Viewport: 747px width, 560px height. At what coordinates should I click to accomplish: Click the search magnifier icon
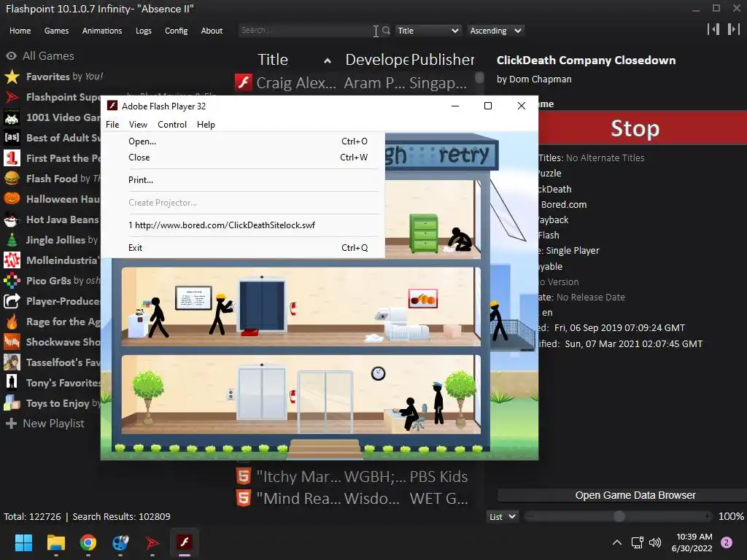pyautogui.click(x=387, y=31)
